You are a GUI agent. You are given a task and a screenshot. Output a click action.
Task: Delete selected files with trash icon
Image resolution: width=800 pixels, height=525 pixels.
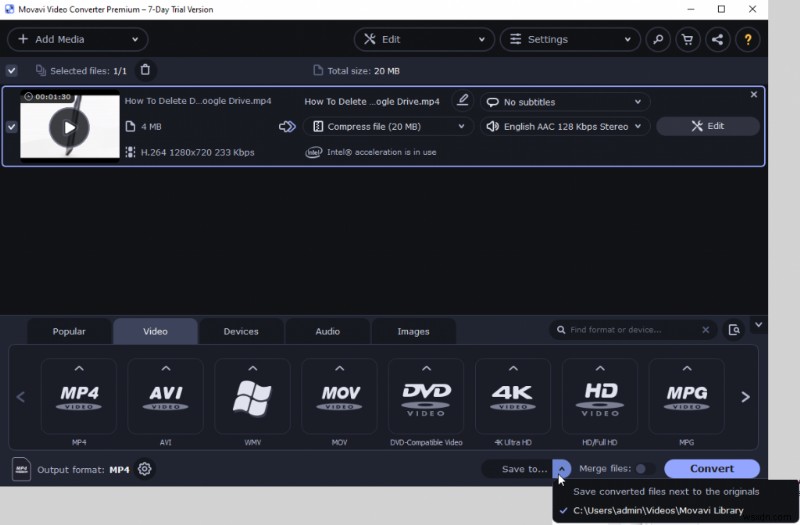point(145,70)
